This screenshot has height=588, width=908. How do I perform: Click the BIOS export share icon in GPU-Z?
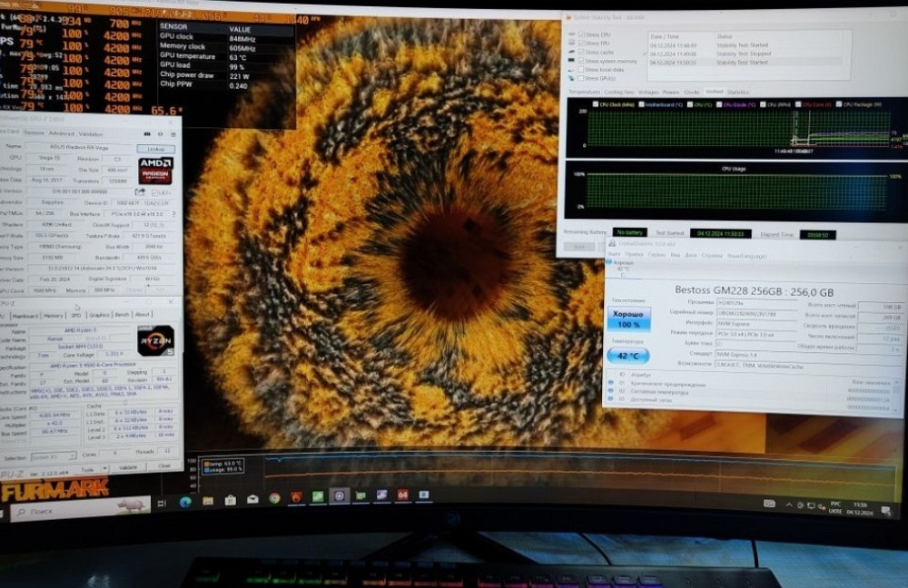coord(140,192)
